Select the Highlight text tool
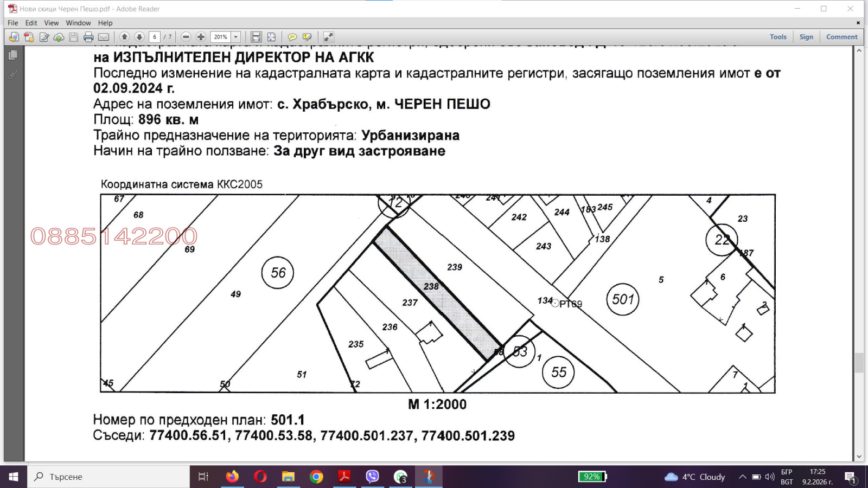Screen dimensions: 868x488 point(307,37)
